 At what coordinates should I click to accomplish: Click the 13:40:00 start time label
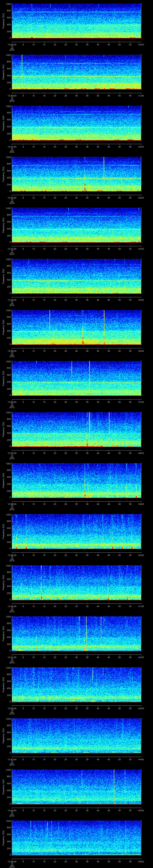12,606
